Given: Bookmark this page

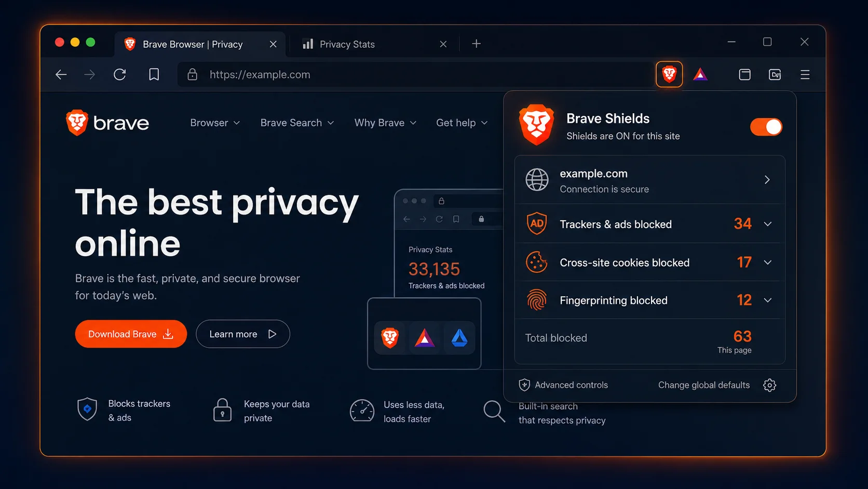Looking at the screenshot, I should pos(154,74).
